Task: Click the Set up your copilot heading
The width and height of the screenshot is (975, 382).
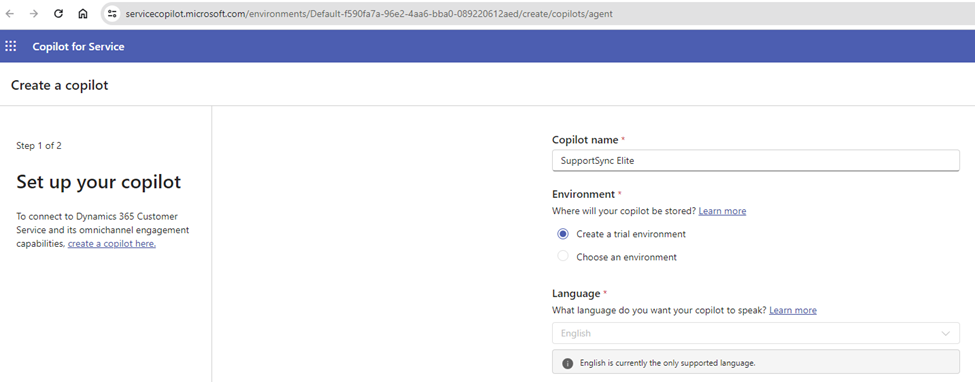Action: [99, 182]
